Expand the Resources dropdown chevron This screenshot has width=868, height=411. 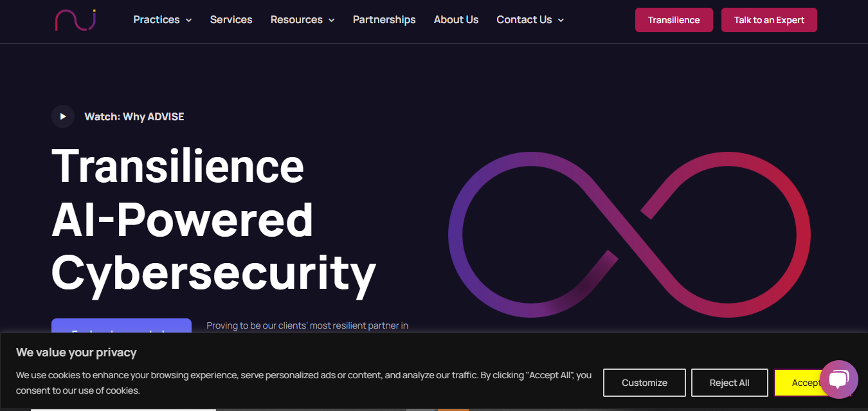point(332,21)
